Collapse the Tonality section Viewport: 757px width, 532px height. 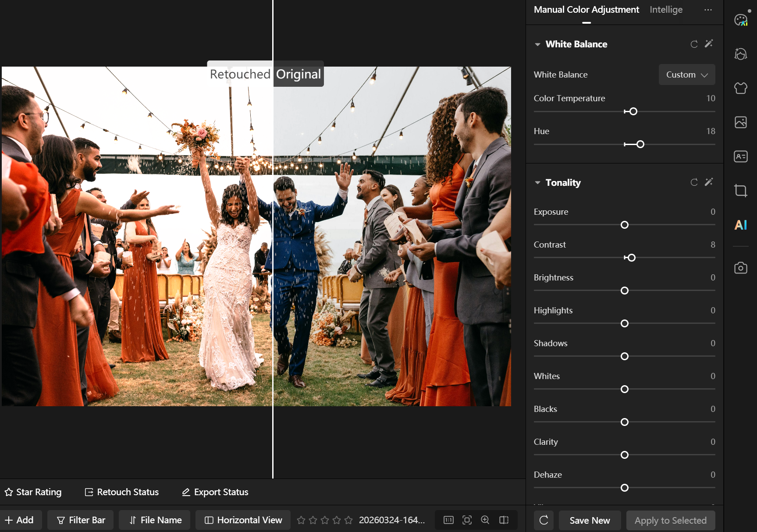(x=537, y=183)
